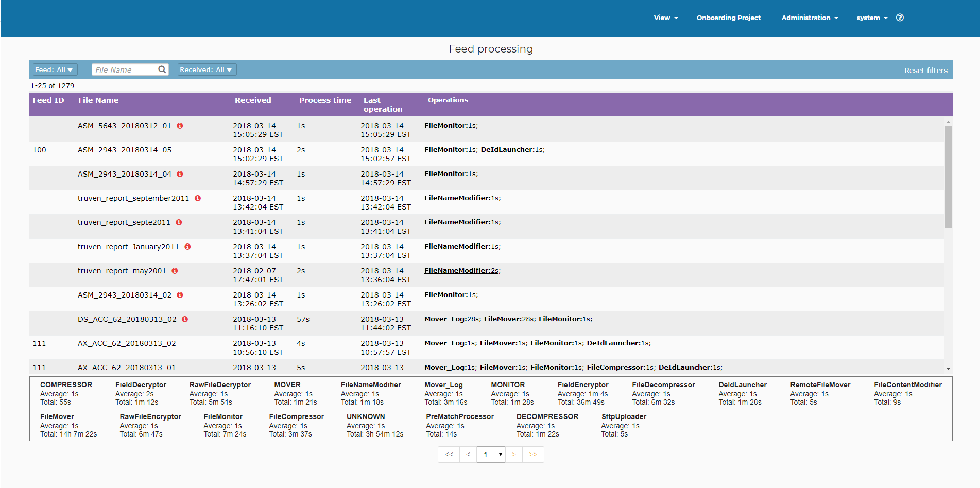
Task: Expand the system user menu
Action: (x=871, y=18)
